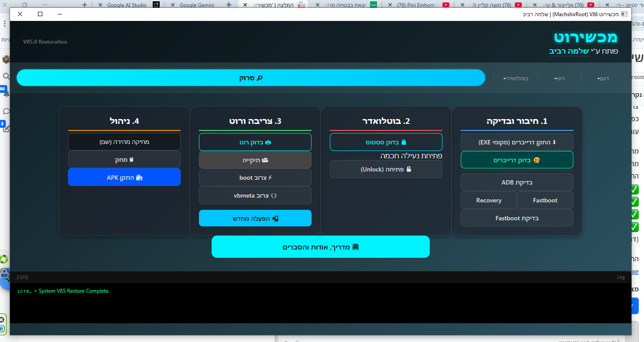Click the נקה clear log link
Viewport: 644px width, 342px height.
[22, 277]
